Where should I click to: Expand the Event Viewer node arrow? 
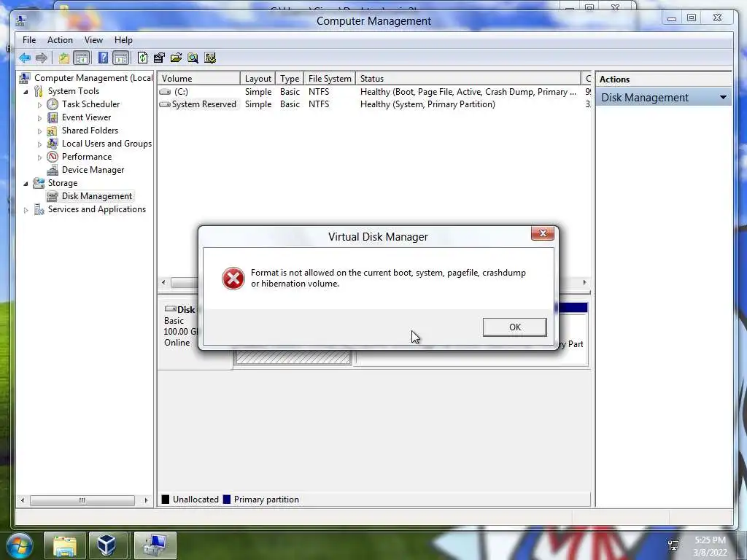click(x=39, y=117)
